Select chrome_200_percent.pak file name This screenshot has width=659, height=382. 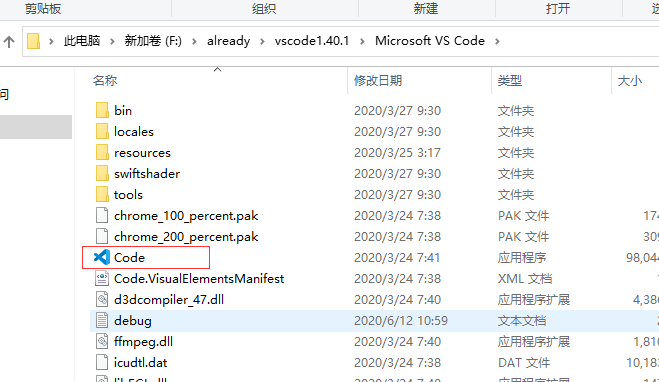tap(186, 237)
